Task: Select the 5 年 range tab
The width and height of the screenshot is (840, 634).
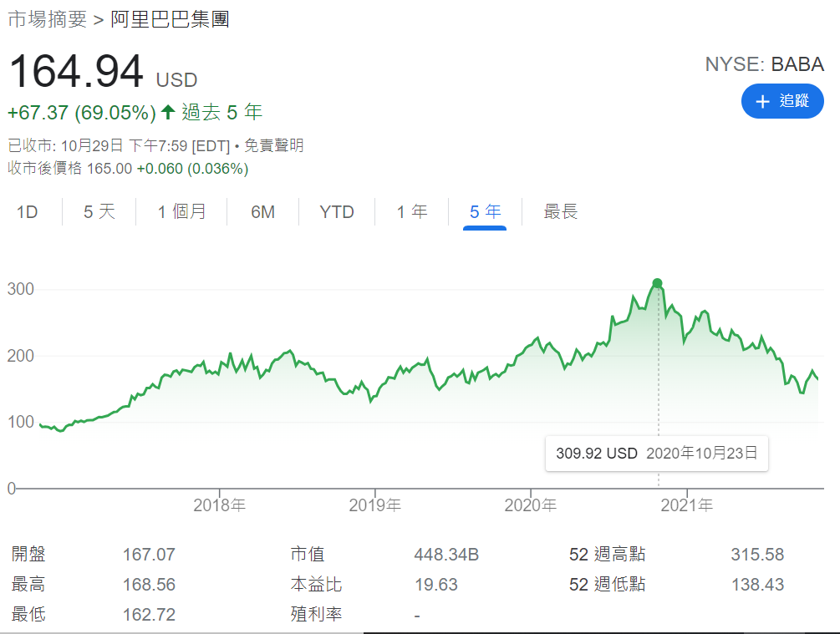Action: [x=485, y=212]
